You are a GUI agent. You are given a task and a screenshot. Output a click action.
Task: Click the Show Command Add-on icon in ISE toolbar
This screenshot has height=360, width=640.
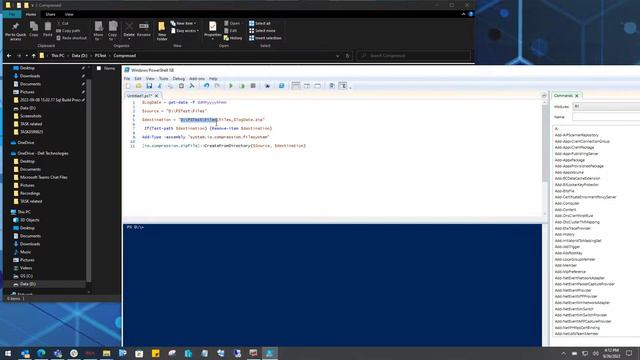click(x=343, y=86)
